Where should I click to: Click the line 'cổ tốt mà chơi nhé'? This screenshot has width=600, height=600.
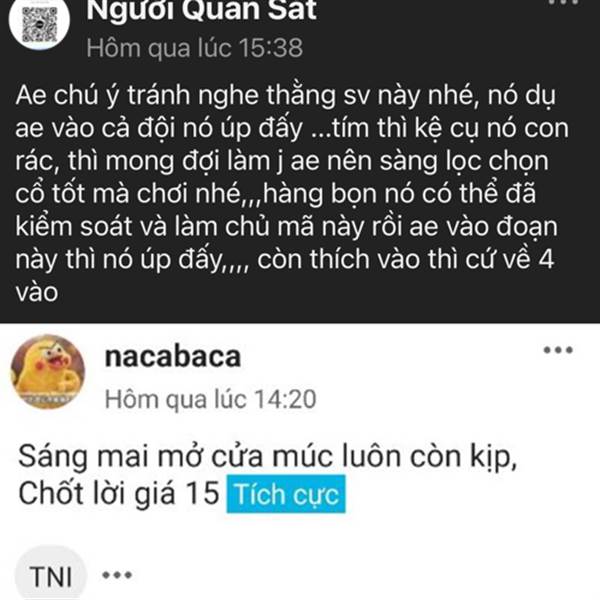coord(275,194)
